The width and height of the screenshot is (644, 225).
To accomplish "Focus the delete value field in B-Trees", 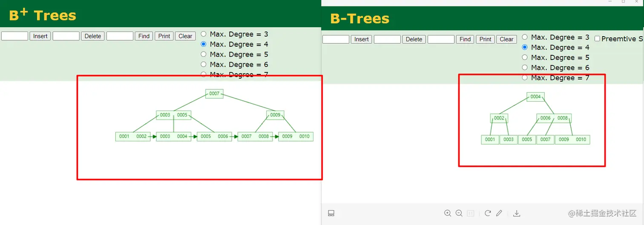I will click(387, 39).
